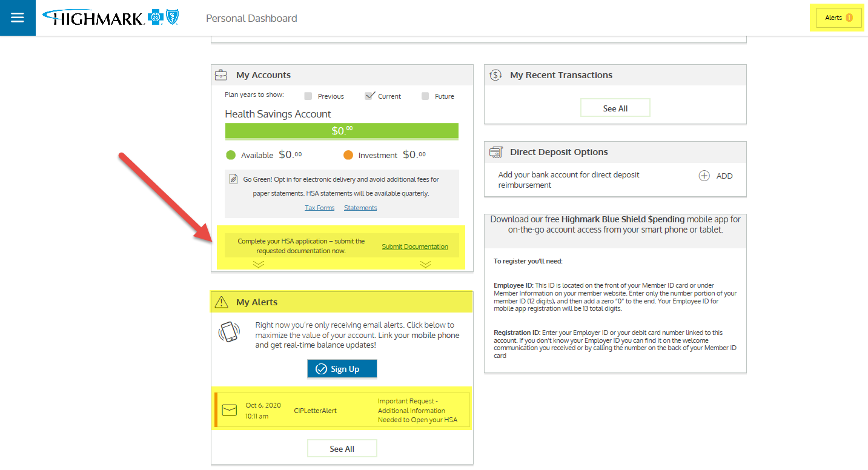Open the hamburger navigation menu
868x470 pixels.
18,18
